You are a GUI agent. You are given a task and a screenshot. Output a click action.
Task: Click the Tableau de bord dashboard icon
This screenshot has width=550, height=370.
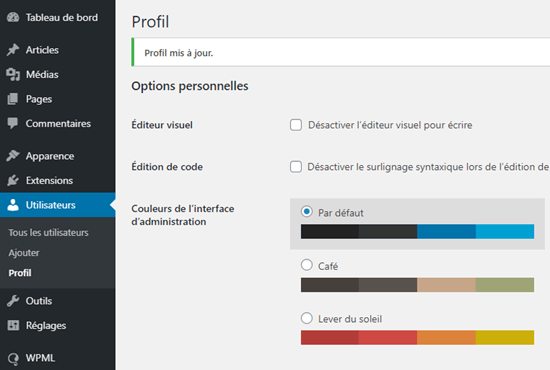[13, 17]
